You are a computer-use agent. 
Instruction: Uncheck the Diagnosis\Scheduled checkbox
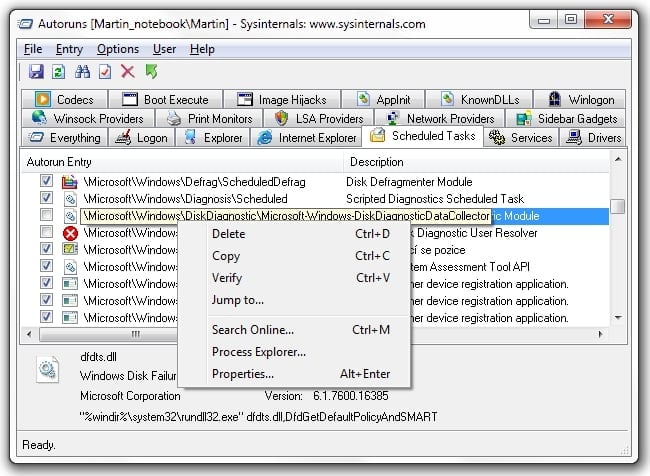[x=46, y=198]
